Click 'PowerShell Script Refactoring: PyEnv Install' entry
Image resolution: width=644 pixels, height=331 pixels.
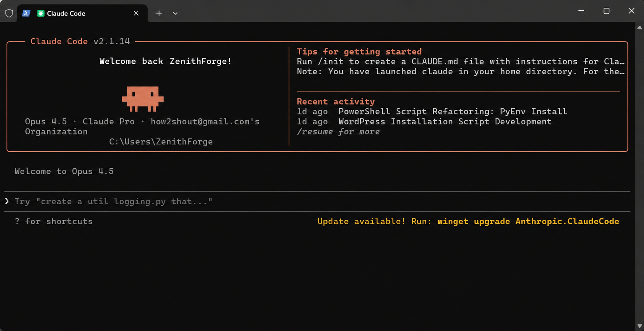pyautogui.click(x=453, y=112)
